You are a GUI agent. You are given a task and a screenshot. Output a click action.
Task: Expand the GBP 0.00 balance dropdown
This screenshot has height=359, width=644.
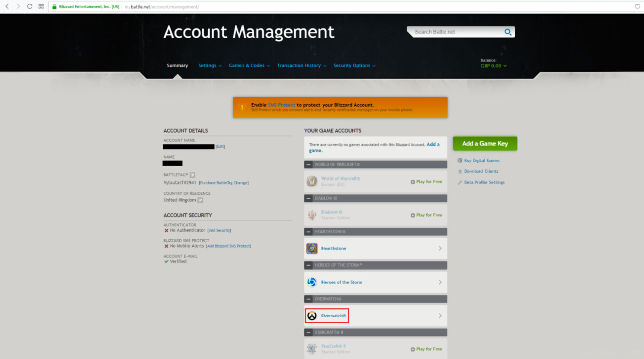[493, 66]
